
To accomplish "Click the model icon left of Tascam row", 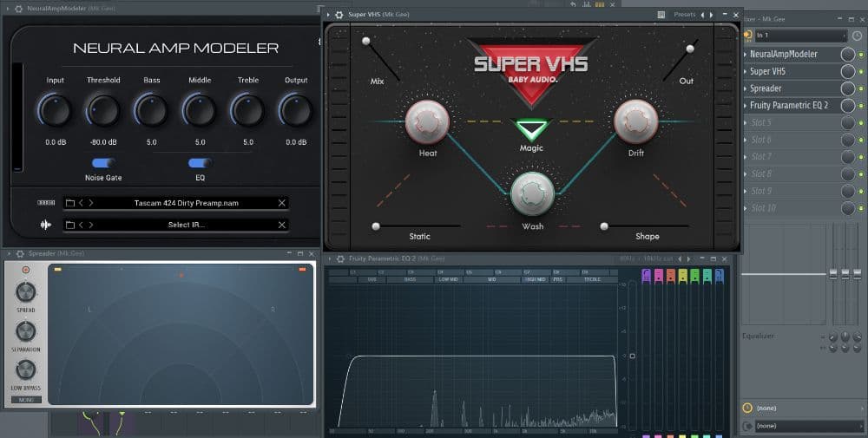I will tap(46, 203).
